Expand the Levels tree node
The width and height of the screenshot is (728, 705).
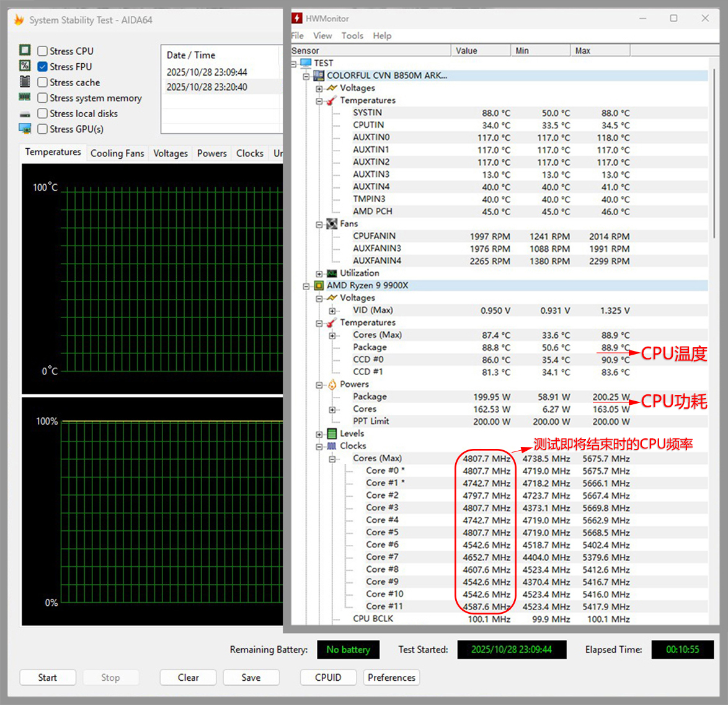coord(319,434)
